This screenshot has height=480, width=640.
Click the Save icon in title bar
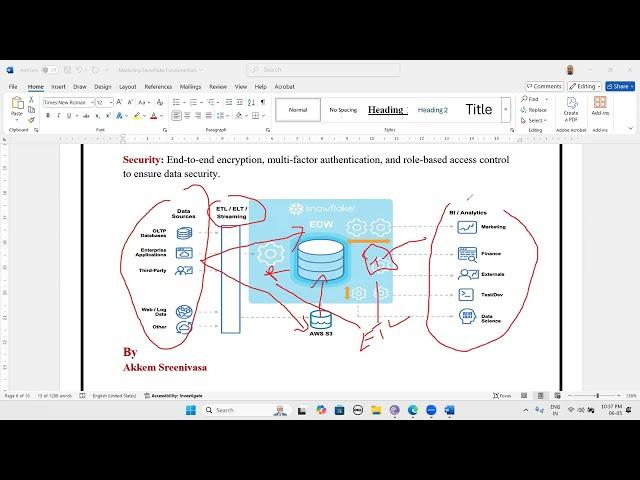67,70
